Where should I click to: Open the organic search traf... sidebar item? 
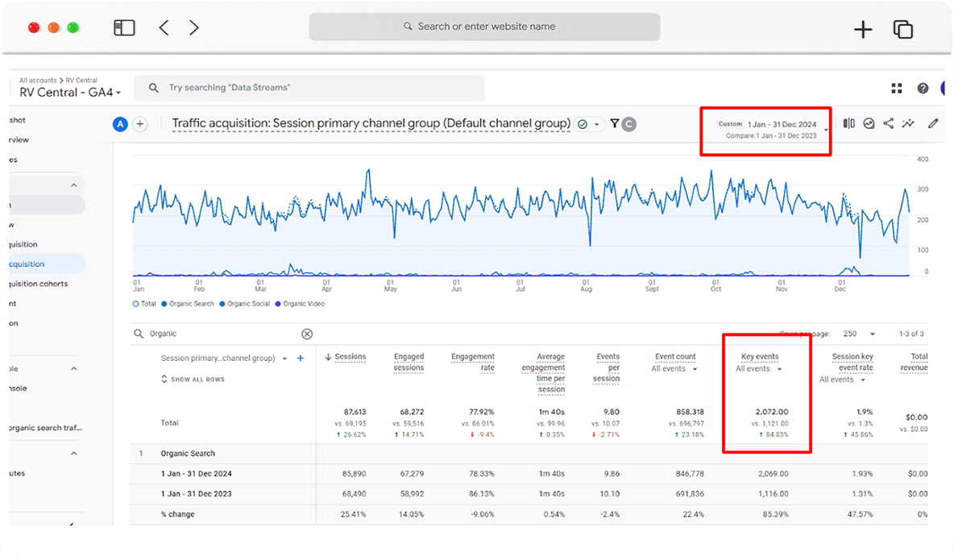coord(45,428)
